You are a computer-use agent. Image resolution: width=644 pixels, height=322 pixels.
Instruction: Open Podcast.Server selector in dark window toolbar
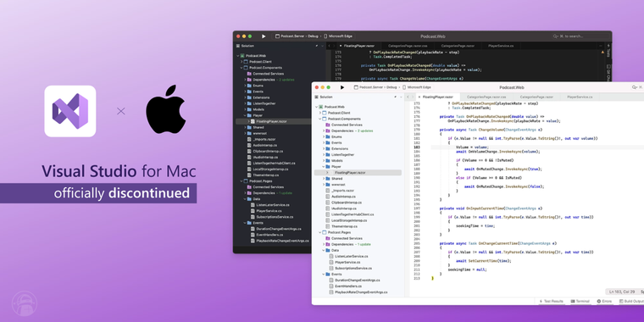[291, 36]
